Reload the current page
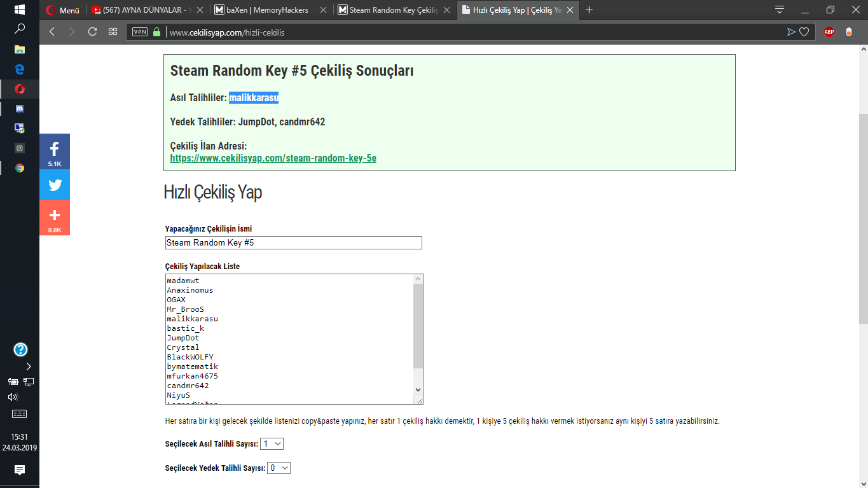Image resolution: width=868 pixels, height=488 pixels. (x=92, y=32)
